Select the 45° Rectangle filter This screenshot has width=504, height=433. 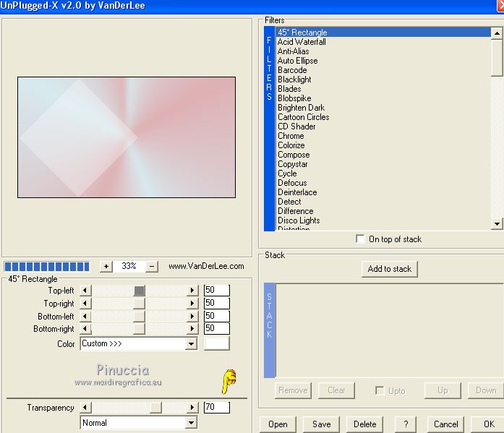[383, 33]
